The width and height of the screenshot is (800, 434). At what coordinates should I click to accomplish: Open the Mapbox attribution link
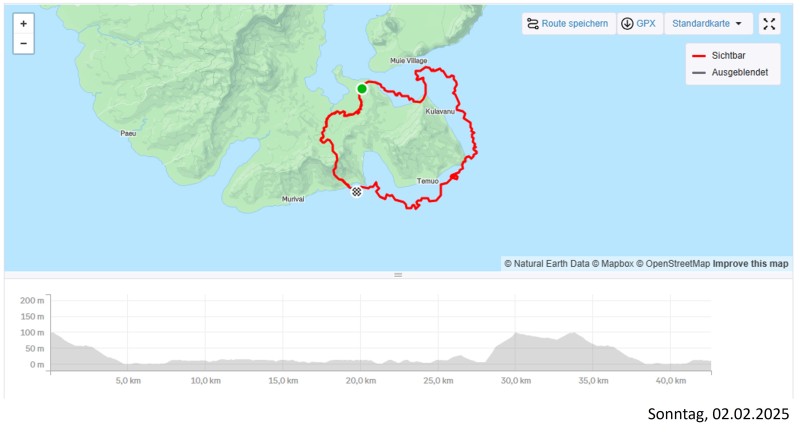615,264
